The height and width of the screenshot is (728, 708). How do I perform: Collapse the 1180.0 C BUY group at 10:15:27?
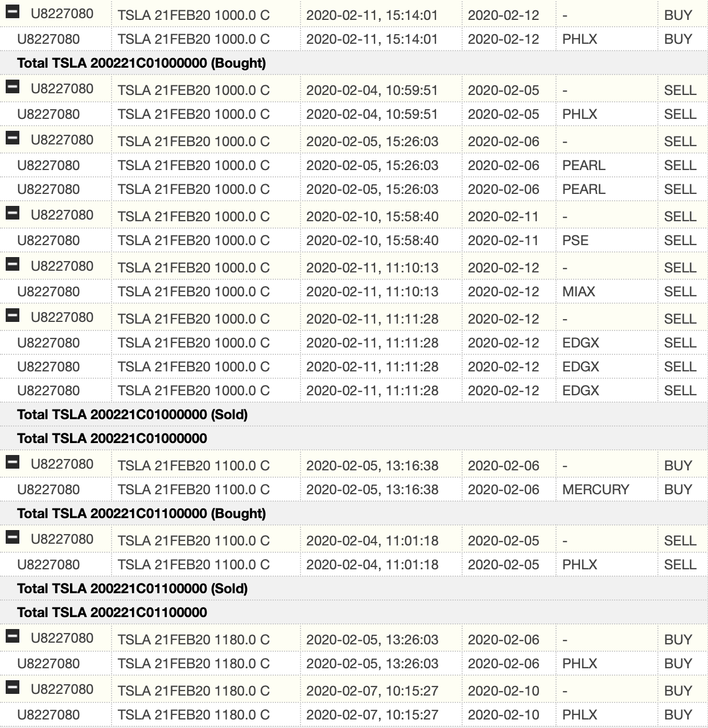point(12,688)
